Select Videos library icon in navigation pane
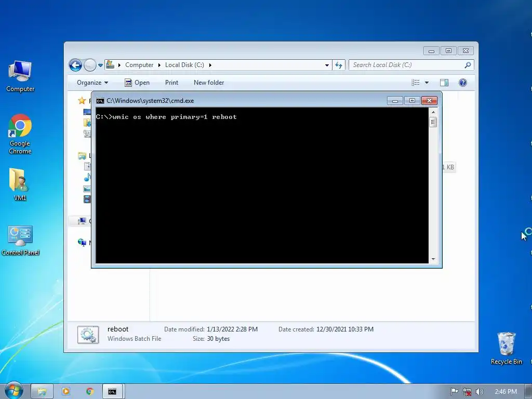 87,199
